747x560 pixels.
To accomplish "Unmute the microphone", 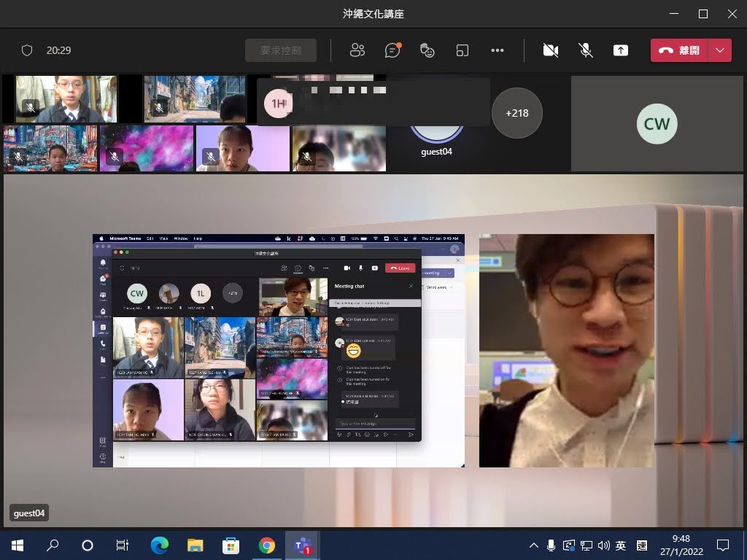I will click(586, 50).
